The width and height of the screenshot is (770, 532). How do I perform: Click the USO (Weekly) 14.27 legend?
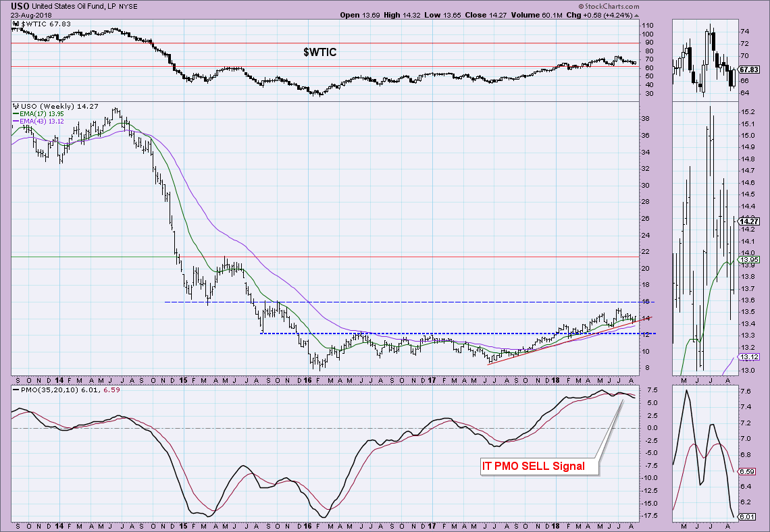[x=59, y=106]
